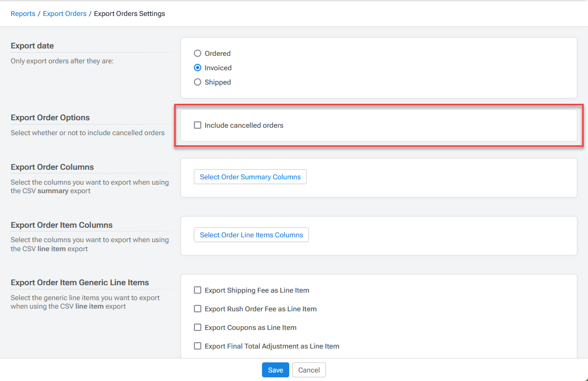
Task: Click the Export Order Item Columns heading
Action: point(61,225)
